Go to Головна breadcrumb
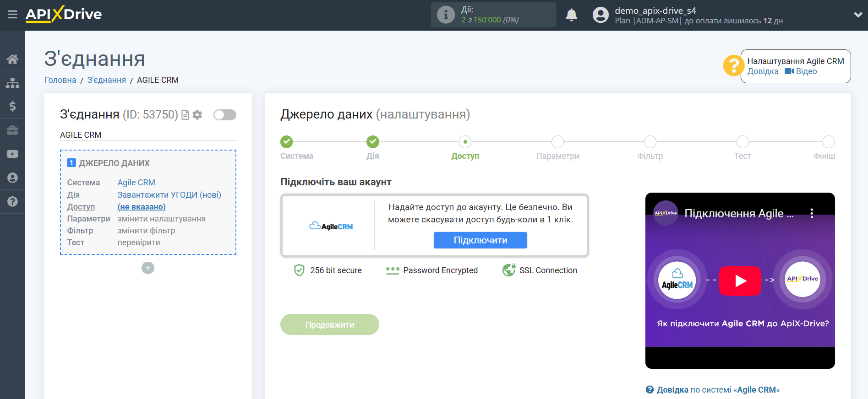 [x=60, y=80]
